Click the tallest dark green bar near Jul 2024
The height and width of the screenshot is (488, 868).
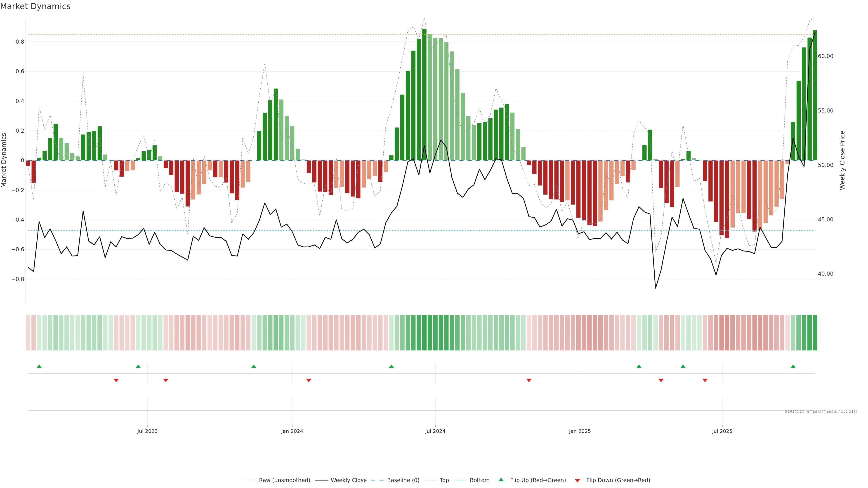tap(424, 94)
